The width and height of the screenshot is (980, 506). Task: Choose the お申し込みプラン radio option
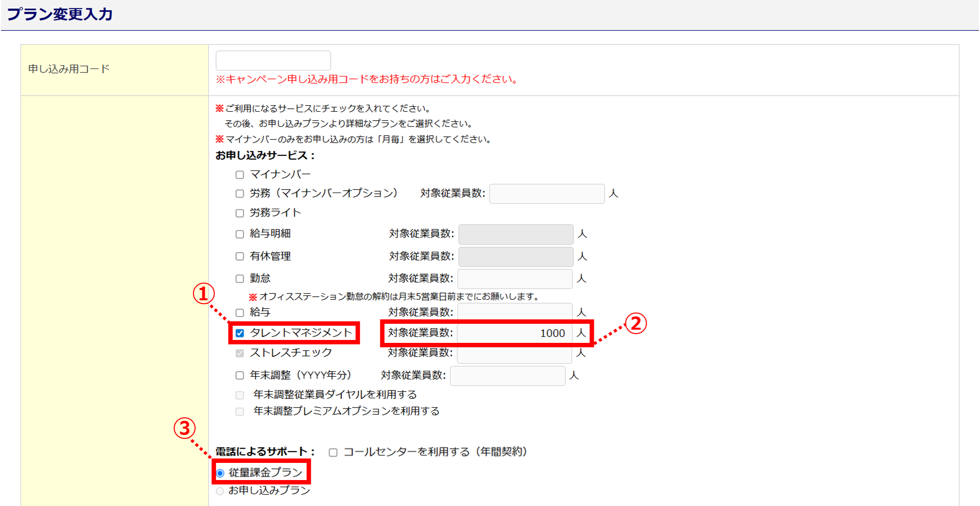click(220, 491)
